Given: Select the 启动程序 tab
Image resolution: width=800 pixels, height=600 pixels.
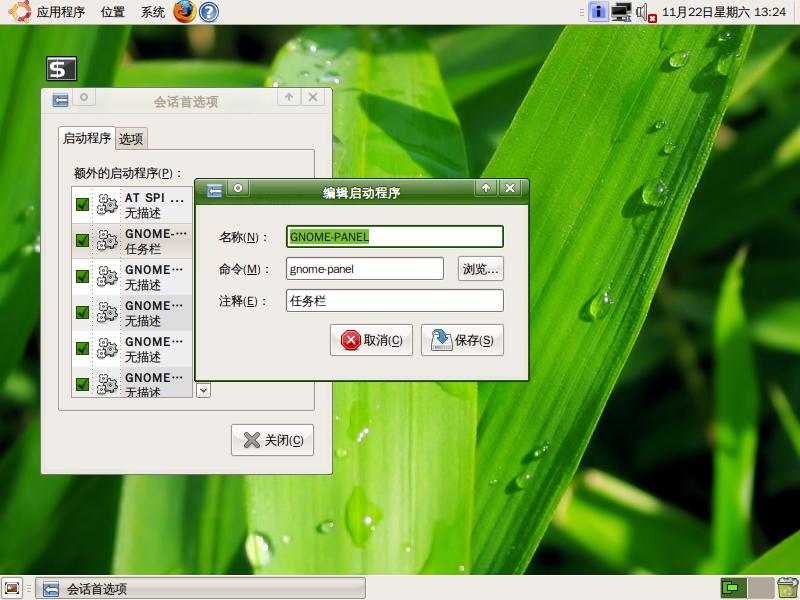Looking at the screenshot, I should [x=87, y=138].
